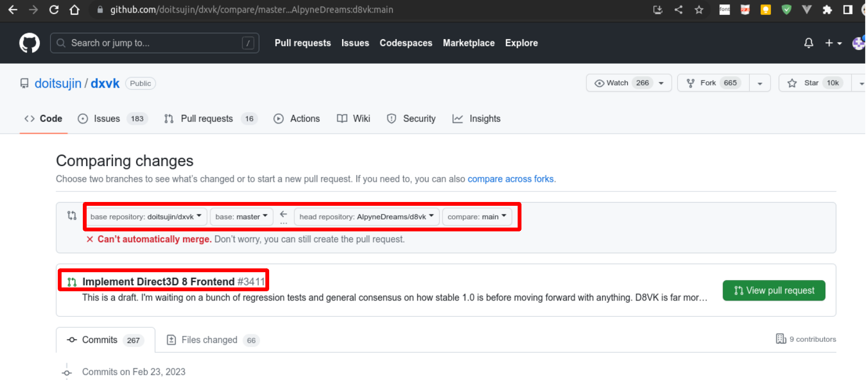Expand the Fork options dropdown arrow
868x380 pixels.
(x=760, y=83)
